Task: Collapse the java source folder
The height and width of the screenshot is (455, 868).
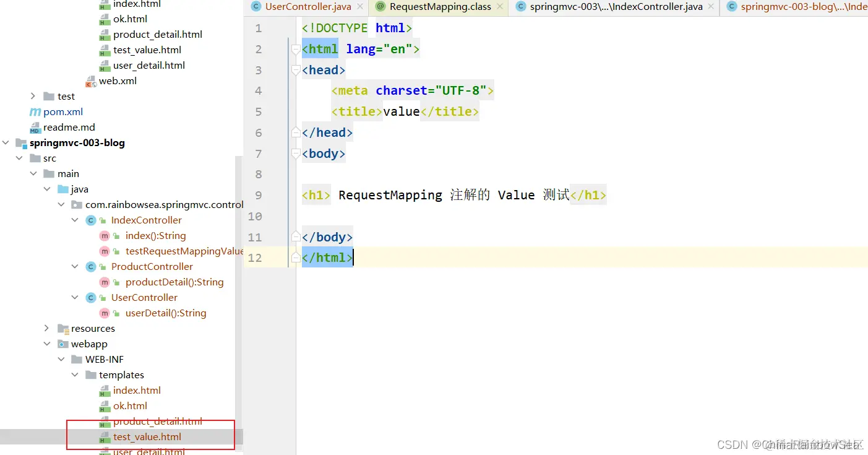Action: 47,189
